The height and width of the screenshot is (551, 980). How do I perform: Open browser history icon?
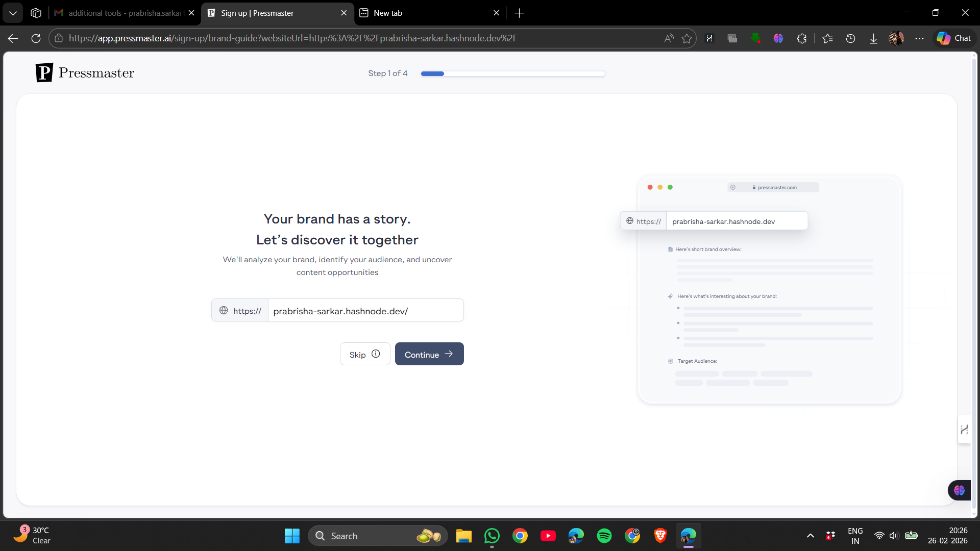[x=850, y=38]
